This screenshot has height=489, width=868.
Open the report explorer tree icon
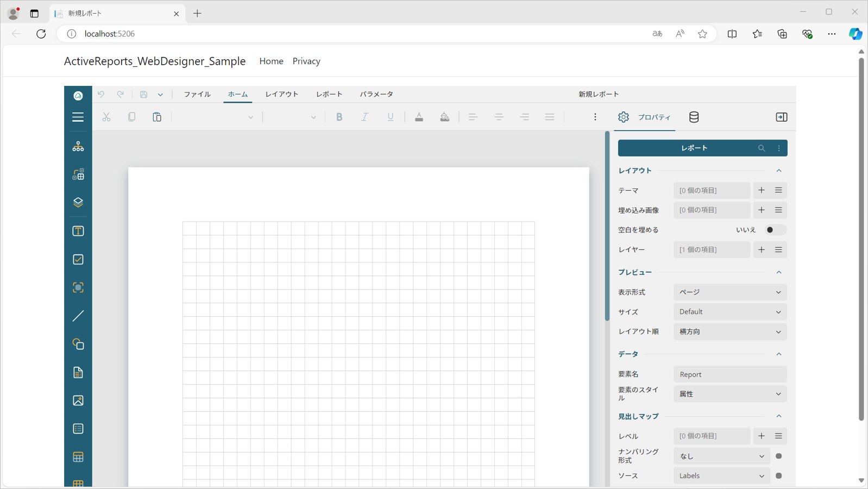[78, 146]
